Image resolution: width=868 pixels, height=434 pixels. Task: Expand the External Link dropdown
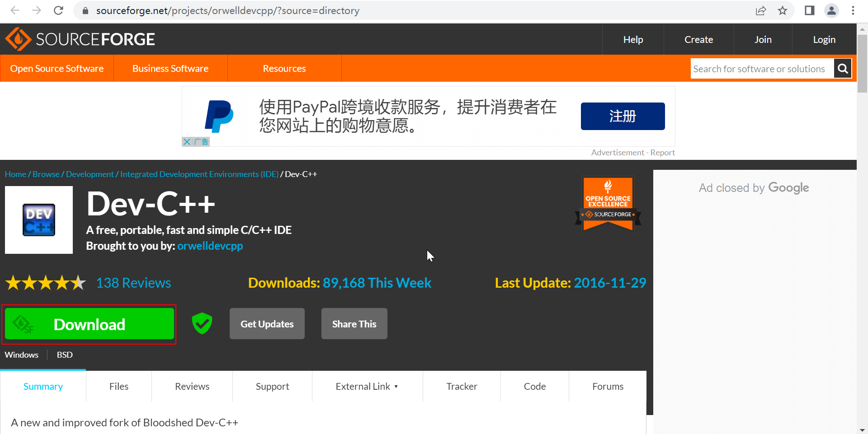367,386
